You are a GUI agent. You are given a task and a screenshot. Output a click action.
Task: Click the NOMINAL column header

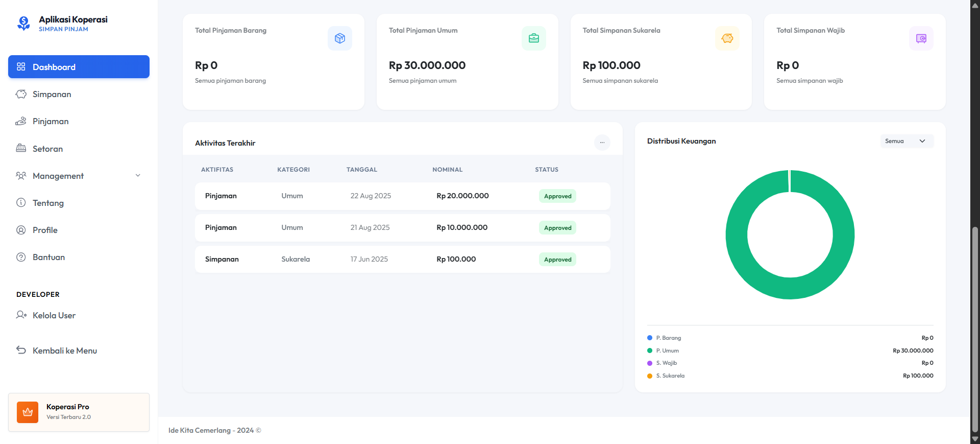(448, 170)
